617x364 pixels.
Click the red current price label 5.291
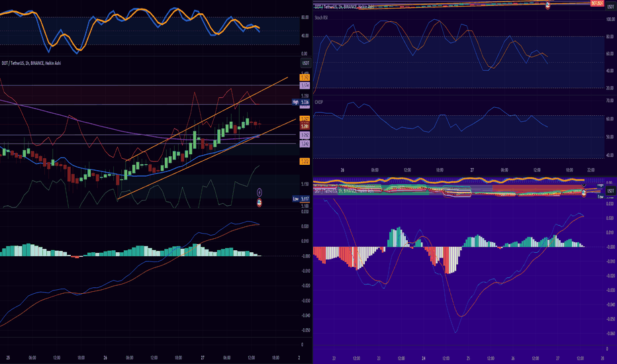[305, 126]
